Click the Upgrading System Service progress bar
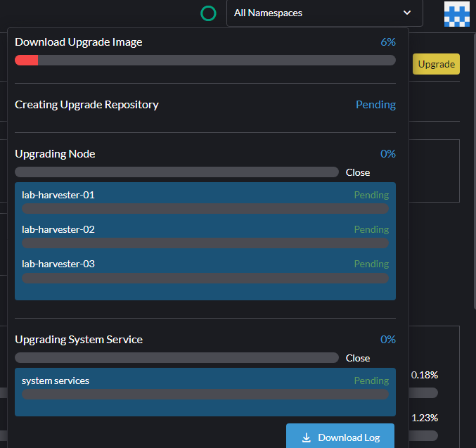Screen dimensions: 476x448 (x=176, y=357)
